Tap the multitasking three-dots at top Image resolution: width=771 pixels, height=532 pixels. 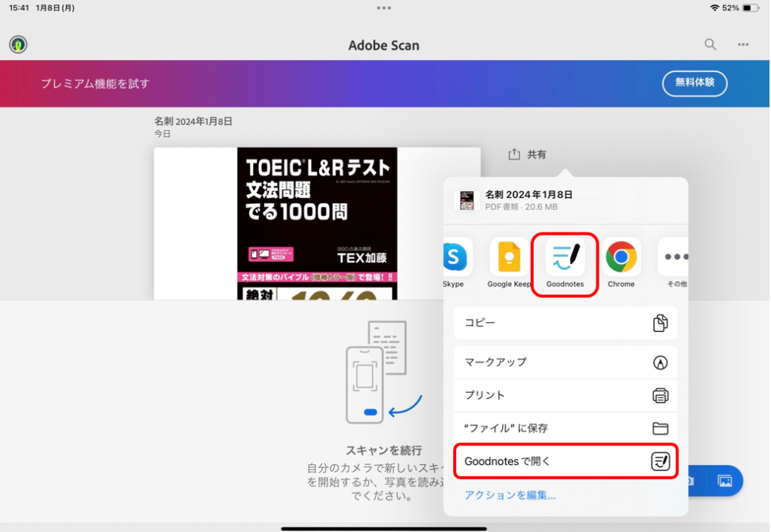pyautogui.click(x=384, y=8)
